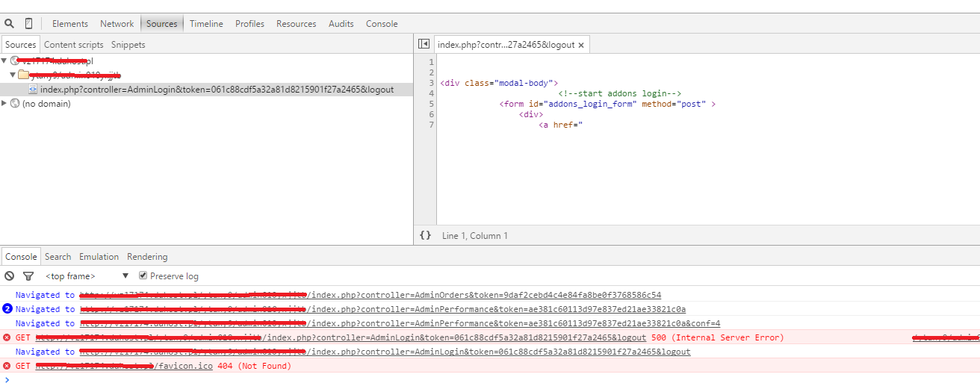Screen dimensions: 980x383
Task: Click the red error icon on 500 row
Action: (7, 337)
